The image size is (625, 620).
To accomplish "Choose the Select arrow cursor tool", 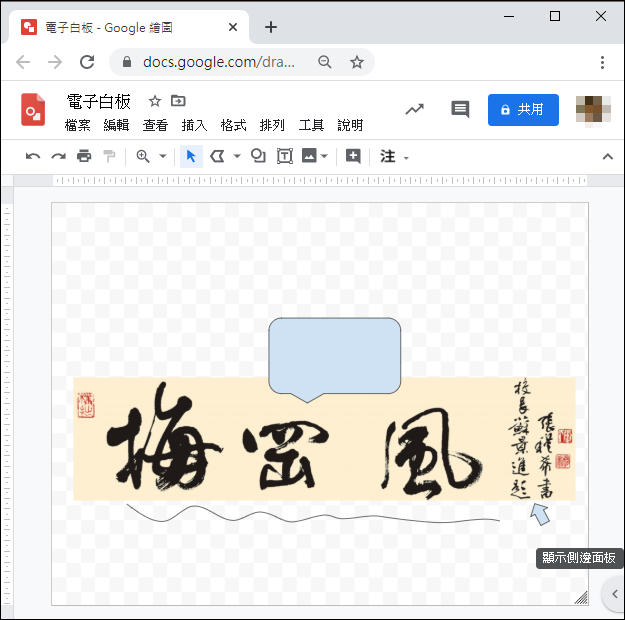I will point(191,156).
